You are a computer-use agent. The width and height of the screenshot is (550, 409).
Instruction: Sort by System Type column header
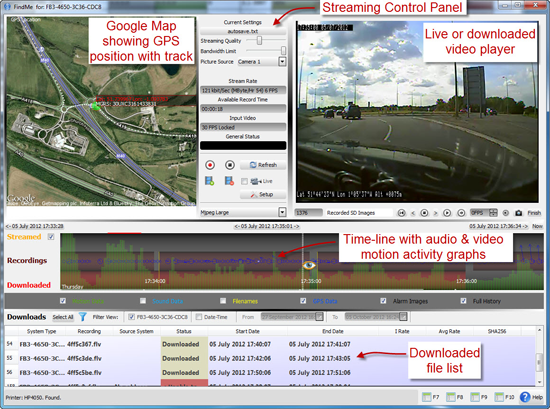coord(41,331)
